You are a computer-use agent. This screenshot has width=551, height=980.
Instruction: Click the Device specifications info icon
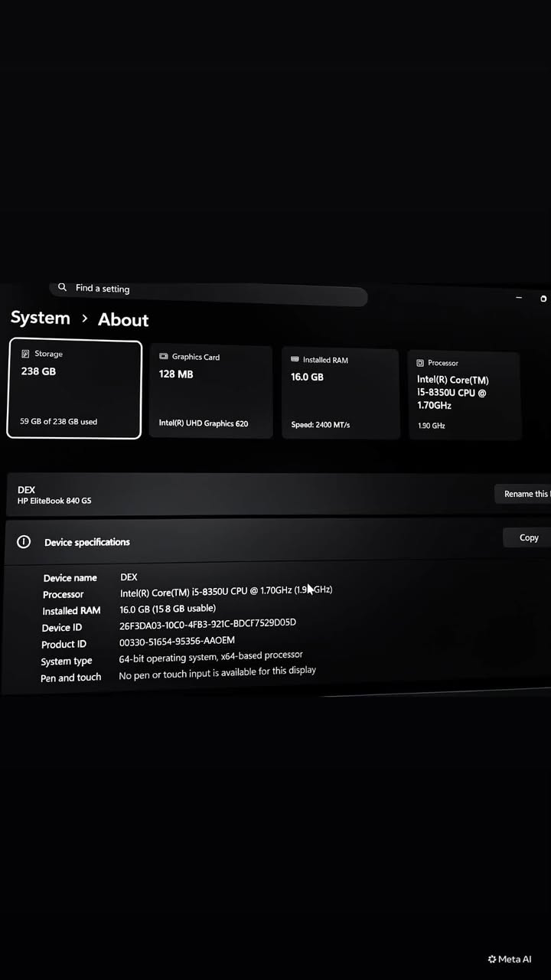pos(24,541)
